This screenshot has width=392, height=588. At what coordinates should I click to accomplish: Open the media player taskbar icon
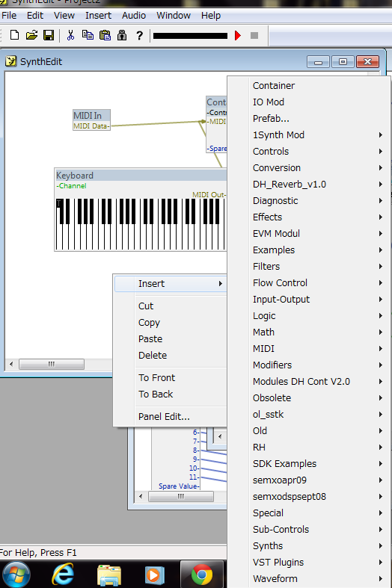155,575
